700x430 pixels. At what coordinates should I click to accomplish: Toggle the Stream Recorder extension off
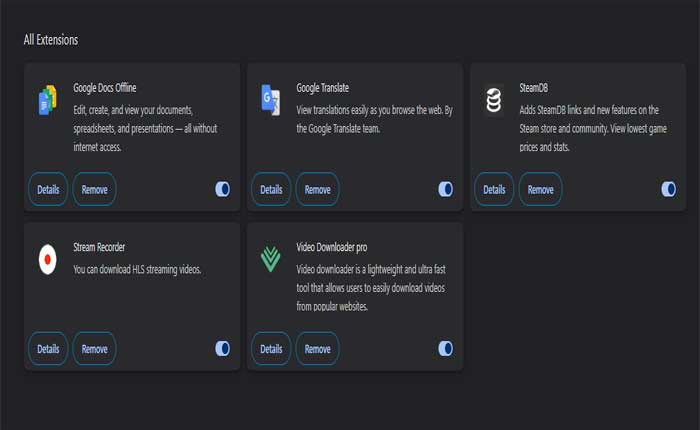[222, 349]
